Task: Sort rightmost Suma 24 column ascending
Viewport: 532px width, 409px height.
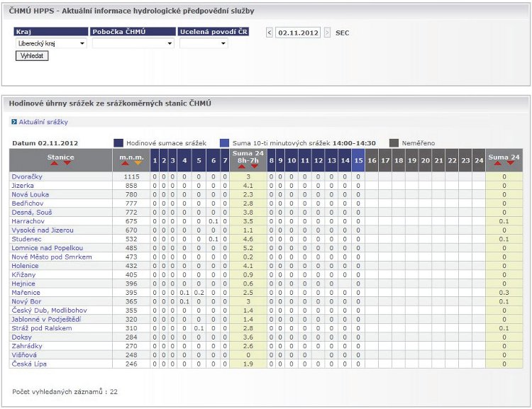Action: click(498, 163)
